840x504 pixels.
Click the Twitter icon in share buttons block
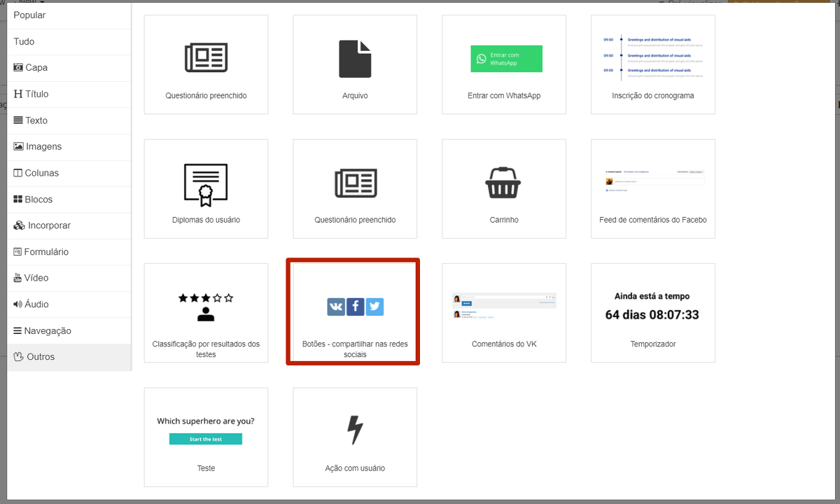click(374, 307)
